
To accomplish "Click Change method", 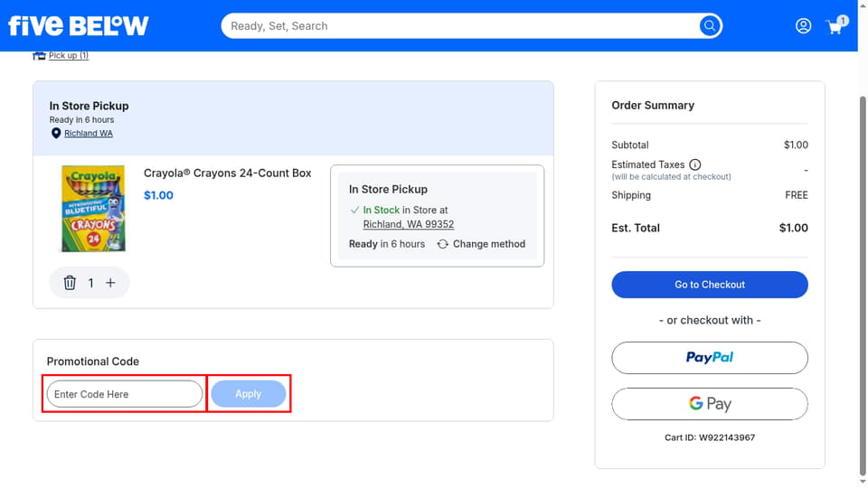I will point(482,244).
